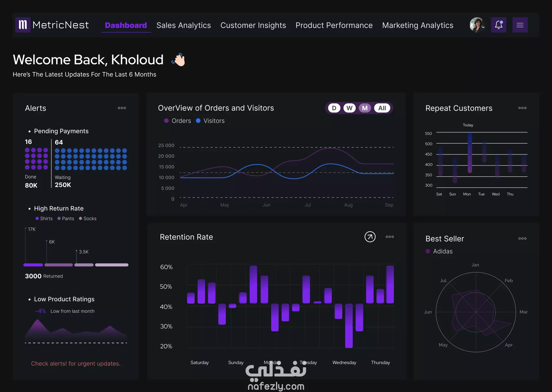Click the '16' done count

28,142
